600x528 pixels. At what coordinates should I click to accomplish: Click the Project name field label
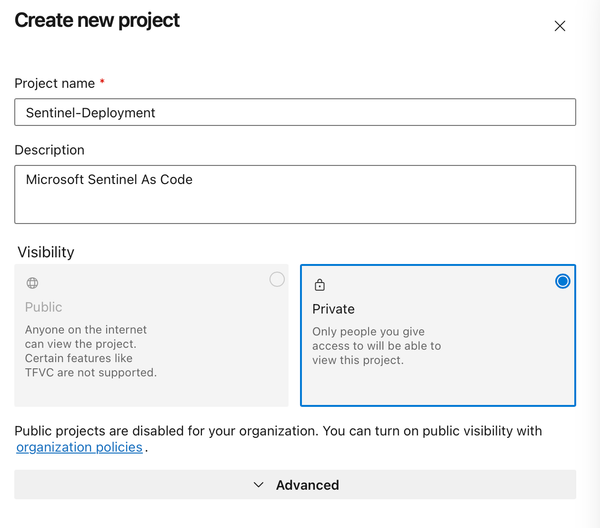coord(54,83)
